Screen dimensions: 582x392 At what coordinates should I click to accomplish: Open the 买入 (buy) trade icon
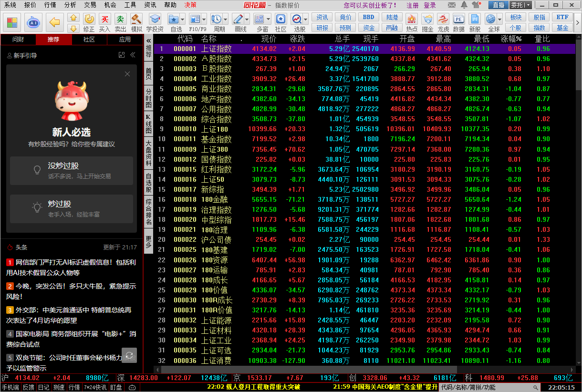point(104,20)
